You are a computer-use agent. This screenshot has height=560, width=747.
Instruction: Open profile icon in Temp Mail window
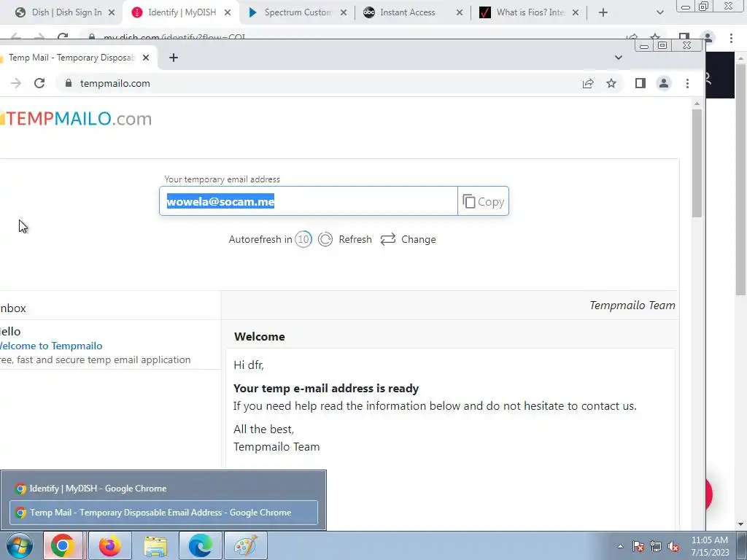click(x=664, y=83)
